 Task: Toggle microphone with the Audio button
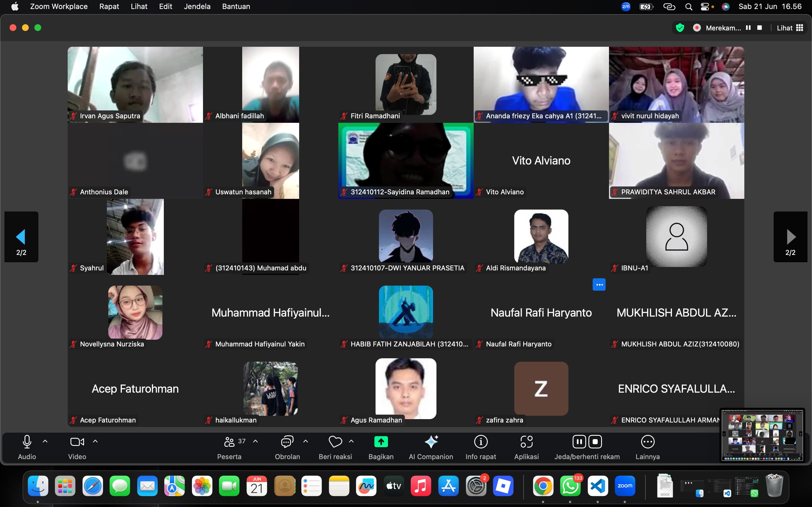tap(27, 447)
